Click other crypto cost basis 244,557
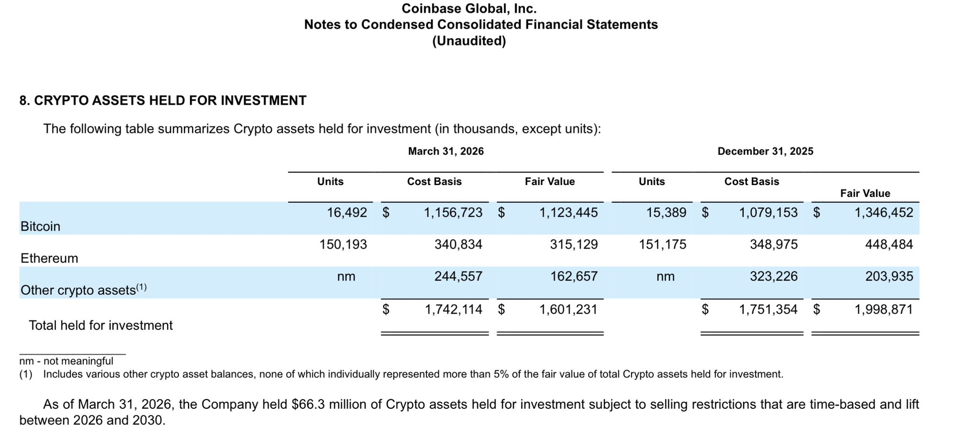The width and height of the screenshot is (980, 437). pos(458,276)
